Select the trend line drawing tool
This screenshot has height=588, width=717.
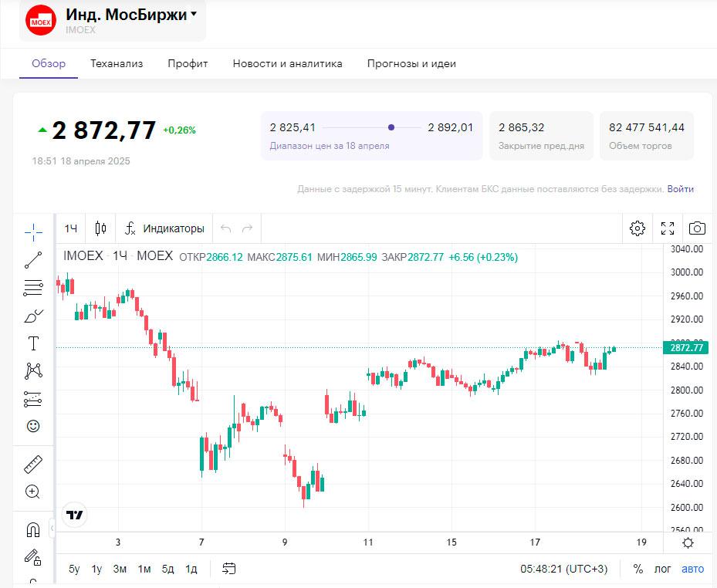(33, 260)
